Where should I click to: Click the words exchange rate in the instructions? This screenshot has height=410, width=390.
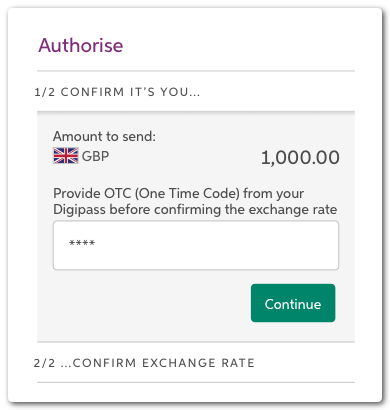coord(293,210)
